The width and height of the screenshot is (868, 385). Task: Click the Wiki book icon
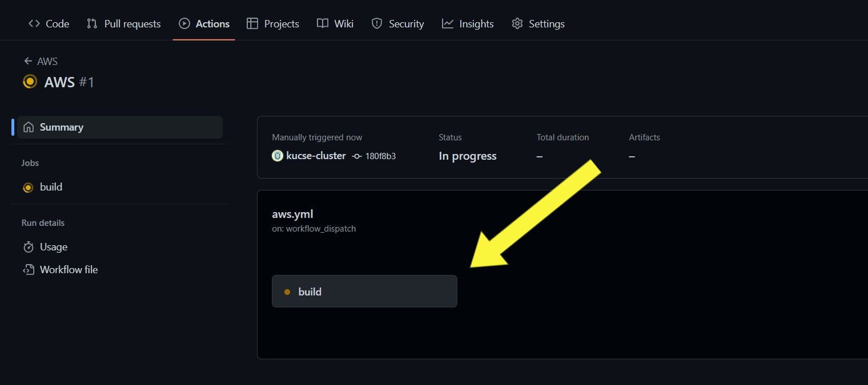click(323, 23)
